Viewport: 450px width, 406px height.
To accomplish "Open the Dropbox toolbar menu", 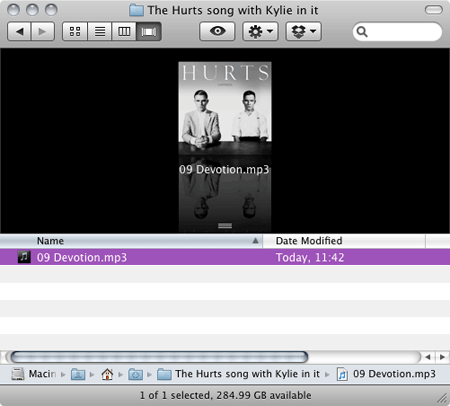I will (303, 32).
